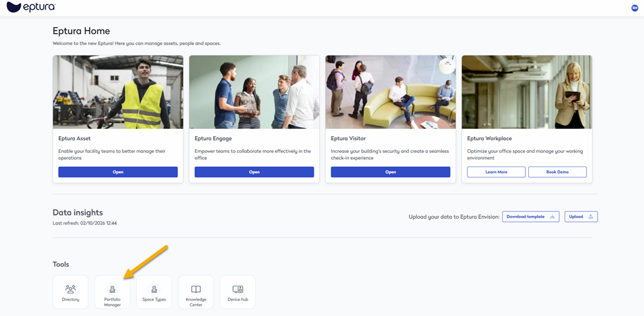The image size is (644, 316).
Task: Click the Eptura Engage card title
Action: point(213,138)
